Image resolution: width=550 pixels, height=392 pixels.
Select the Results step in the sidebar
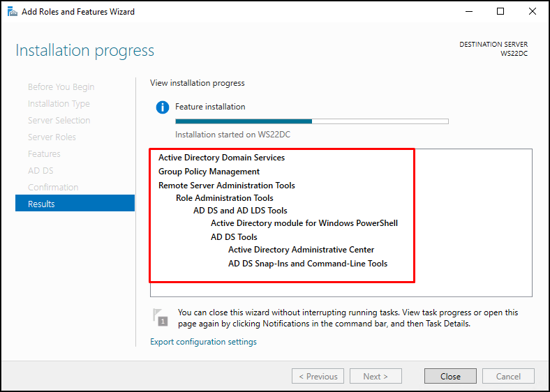tap(75, 204)
